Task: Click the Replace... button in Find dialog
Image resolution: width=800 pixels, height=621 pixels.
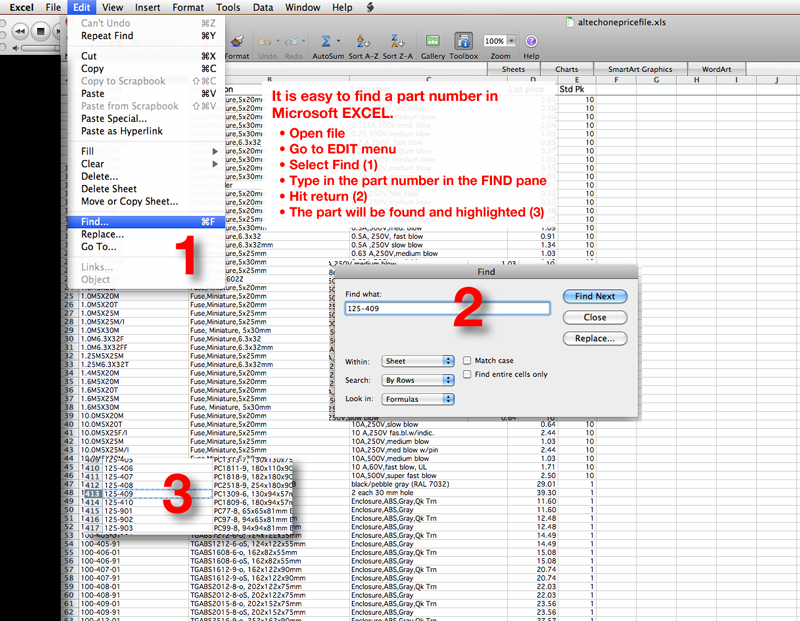Action: coord(595,338)
